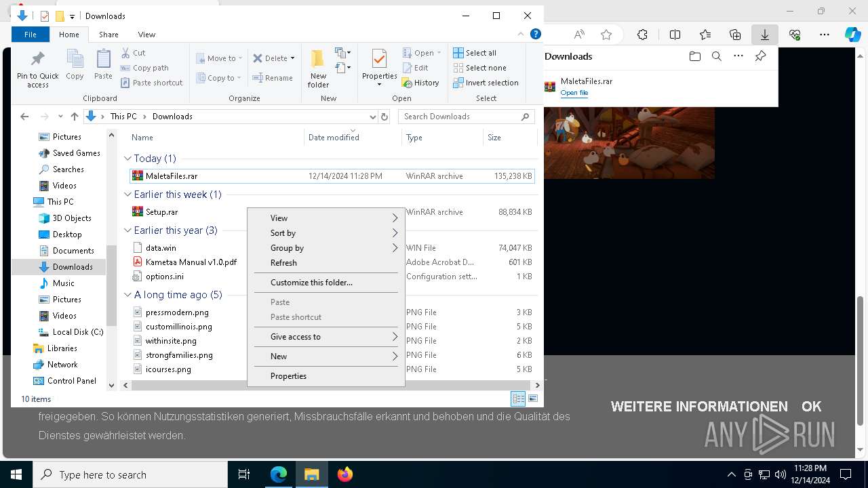Choose Customize this folder
The width and height of the screenshot is (868, 488).
click(x=326, y=283)
